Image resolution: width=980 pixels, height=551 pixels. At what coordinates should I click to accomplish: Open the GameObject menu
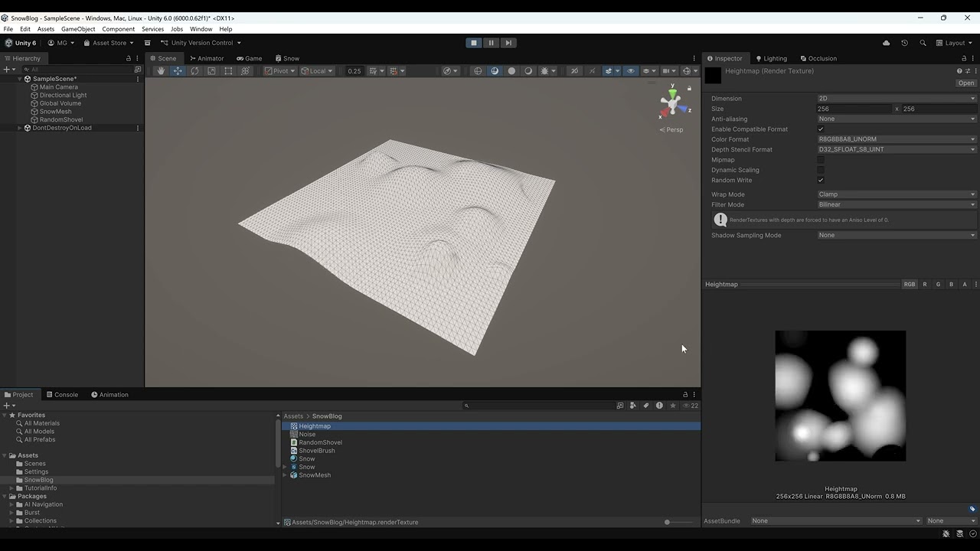coord(78,29)
